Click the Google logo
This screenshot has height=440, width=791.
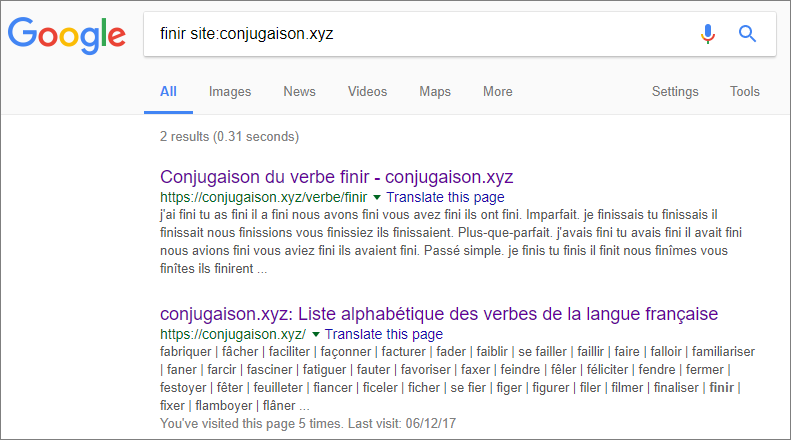point(67,35)
